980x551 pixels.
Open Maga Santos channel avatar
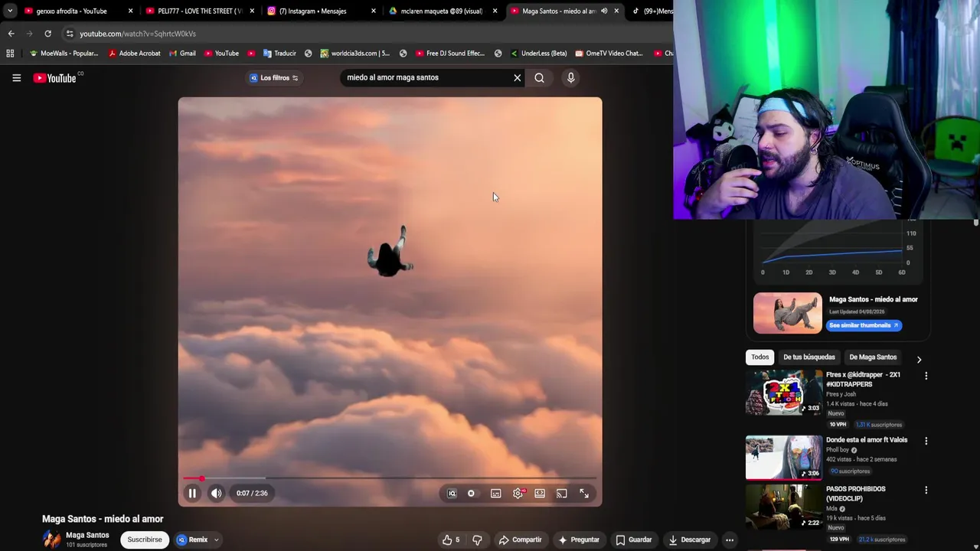(51, 540)
